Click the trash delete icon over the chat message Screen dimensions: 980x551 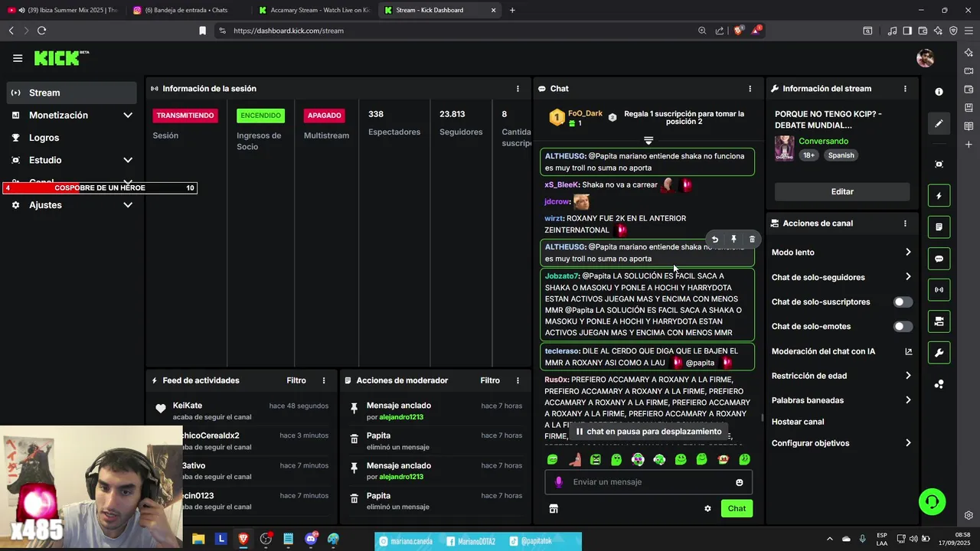click(752, 240)
